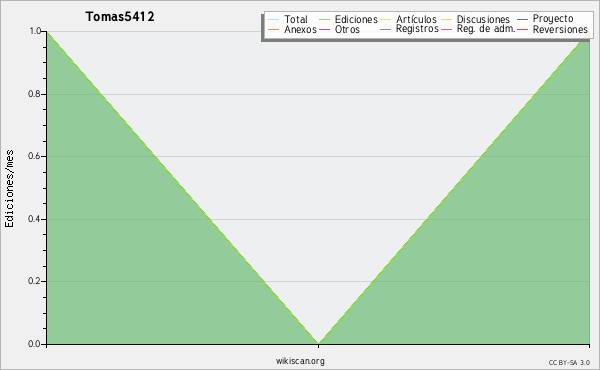Click the 1.0 y-axis value
The height and width of the screenshot is (370, 600).
[35, 31]
